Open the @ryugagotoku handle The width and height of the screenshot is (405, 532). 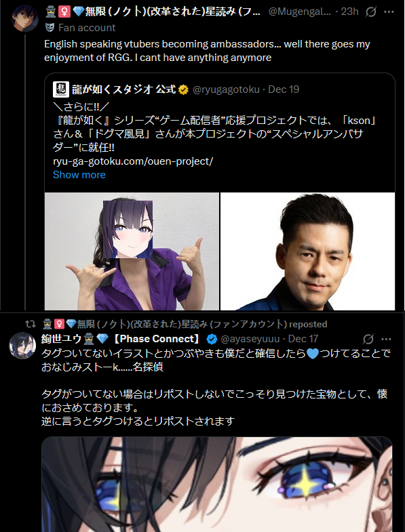226,89
